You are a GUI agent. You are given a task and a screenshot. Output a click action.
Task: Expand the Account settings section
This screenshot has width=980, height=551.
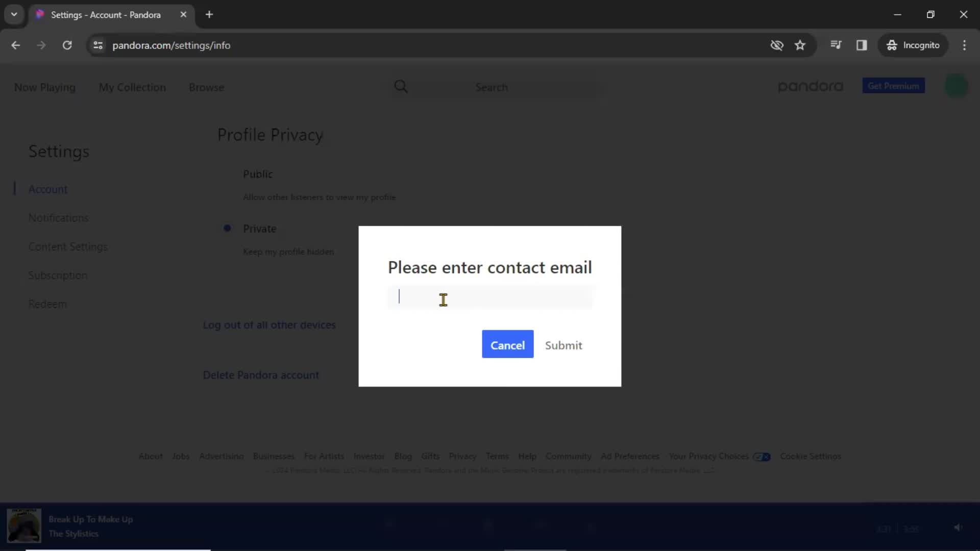click(x=47, y=189)
